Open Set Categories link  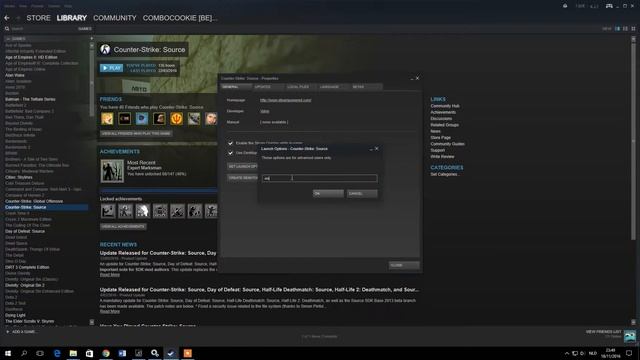point(444,174)
